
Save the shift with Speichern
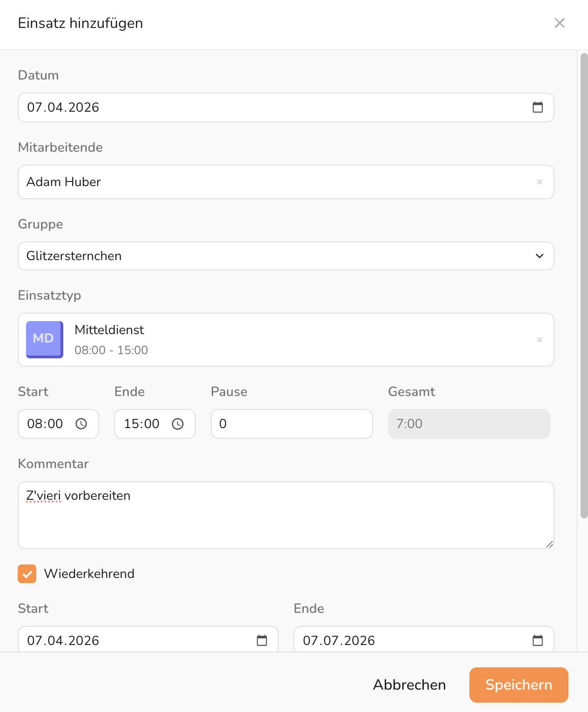(518, 685)
